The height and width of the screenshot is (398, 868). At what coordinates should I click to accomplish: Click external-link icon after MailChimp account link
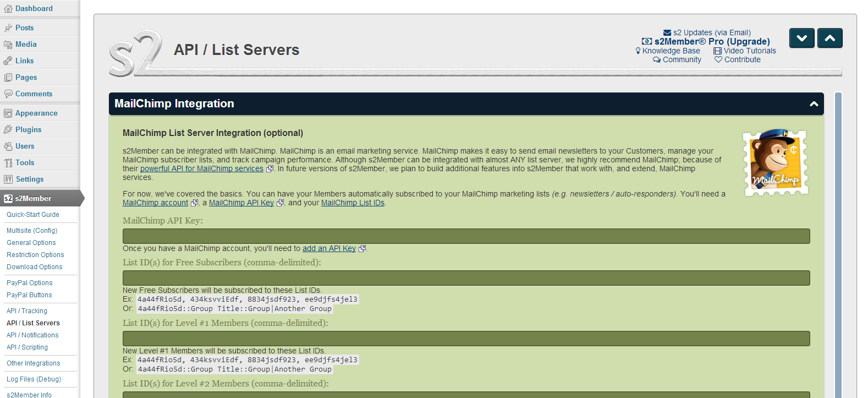tap(194, 203)
